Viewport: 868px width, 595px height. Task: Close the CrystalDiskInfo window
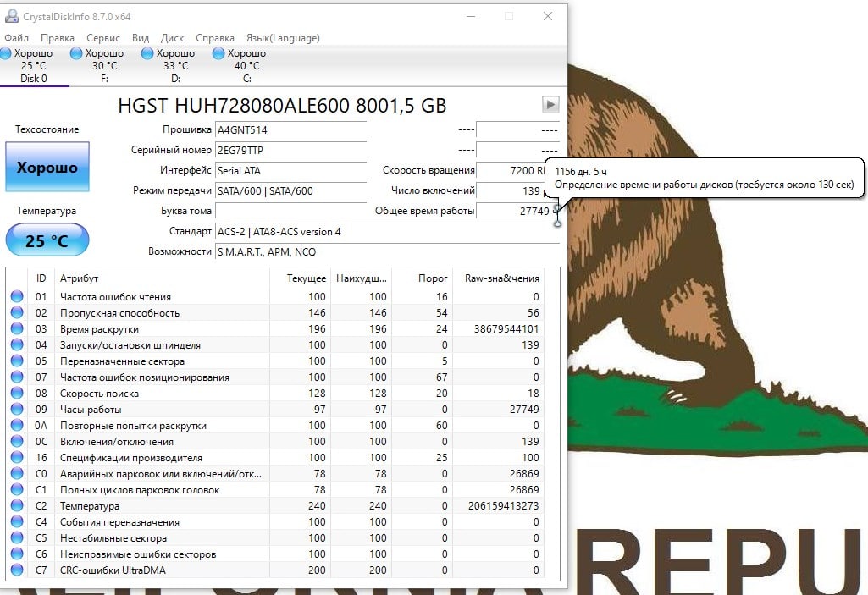point(548,17)
